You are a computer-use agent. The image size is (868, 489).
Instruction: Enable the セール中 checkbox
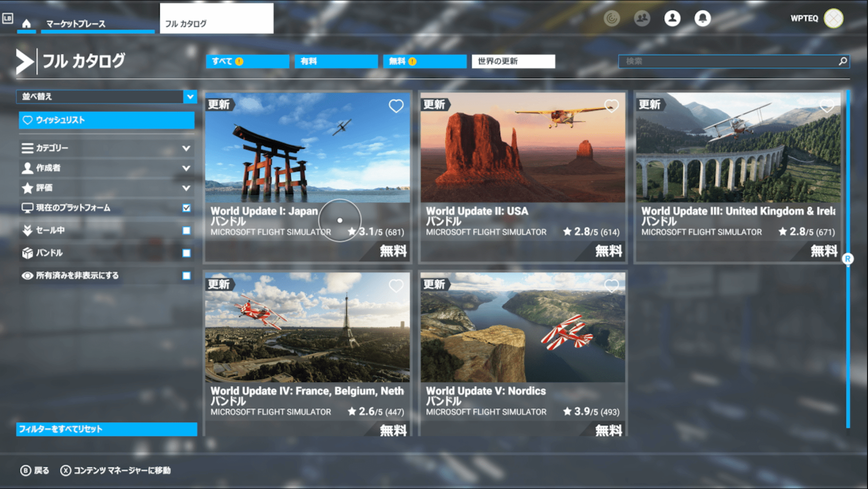(186, 230)
